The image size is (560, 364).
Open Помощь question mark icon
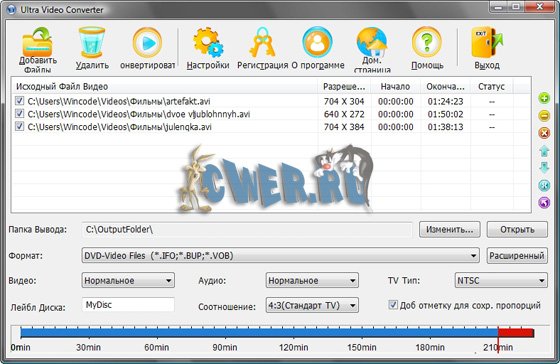pos(427,42)
